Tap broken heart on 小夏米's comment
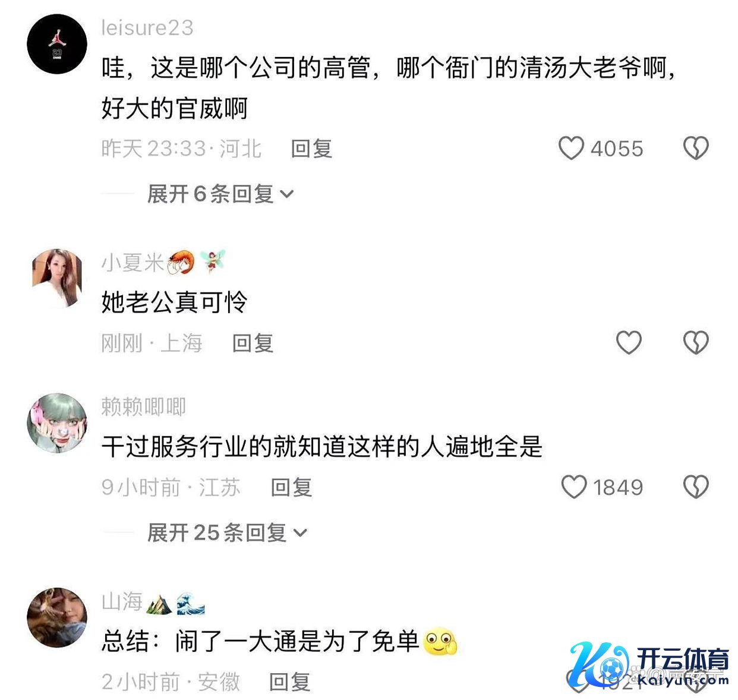This screenshot has width=738, height=700. point(696,343)
